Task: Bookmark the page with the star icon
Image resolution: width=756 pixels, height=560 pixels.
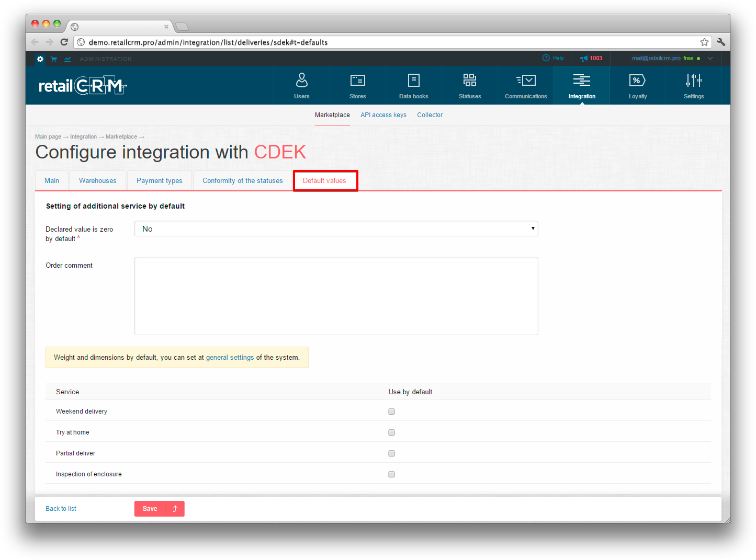Action: (704, 42)
